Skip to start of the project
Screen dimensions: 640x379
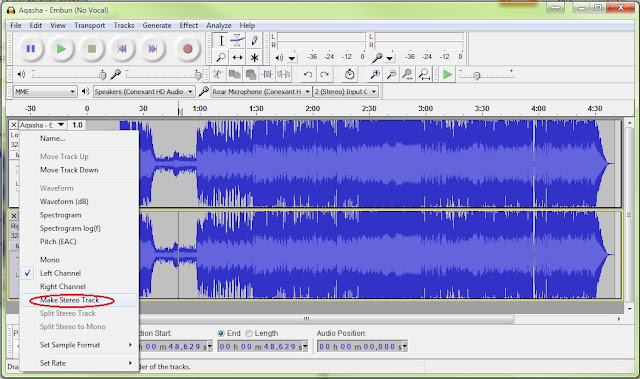(122, 49)
